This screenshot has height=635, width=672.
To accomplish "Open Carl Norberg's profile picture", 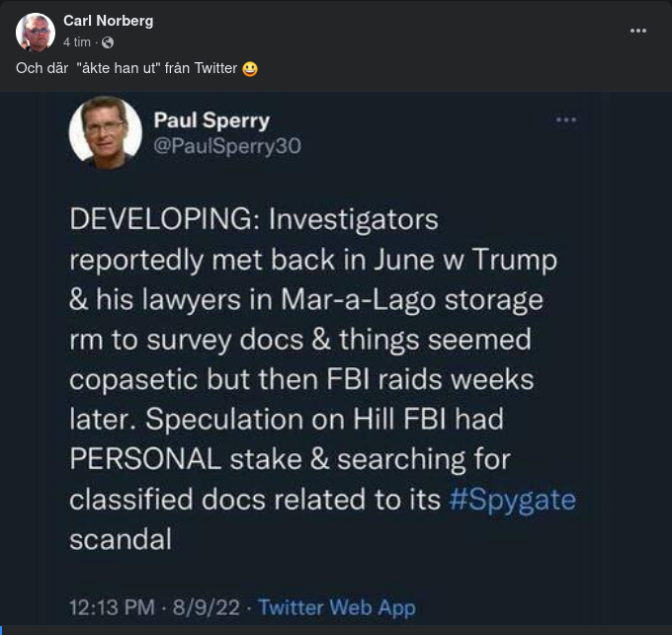I will 36,33.
